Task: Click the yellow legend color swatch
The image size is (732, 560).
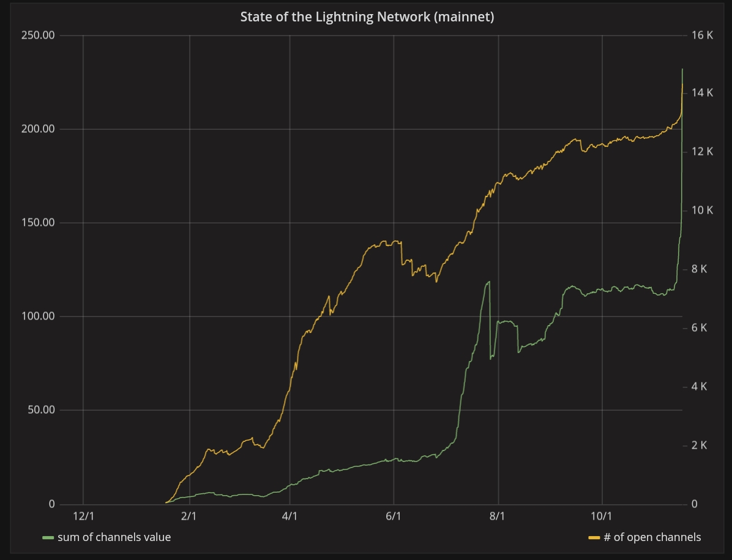Action: pos(594,538)
